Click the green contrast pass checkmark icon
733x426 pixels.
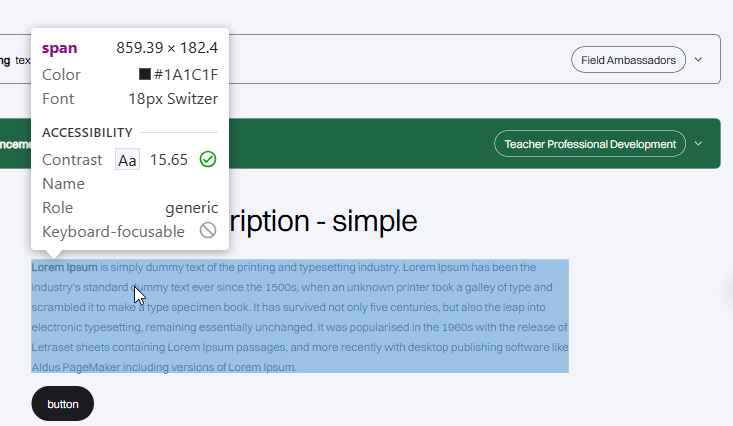208,160
